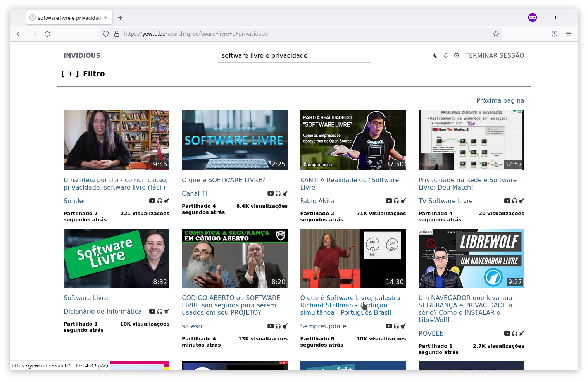Reload the page
This screenshot has height=381, width=588.
tap(47, 34)
